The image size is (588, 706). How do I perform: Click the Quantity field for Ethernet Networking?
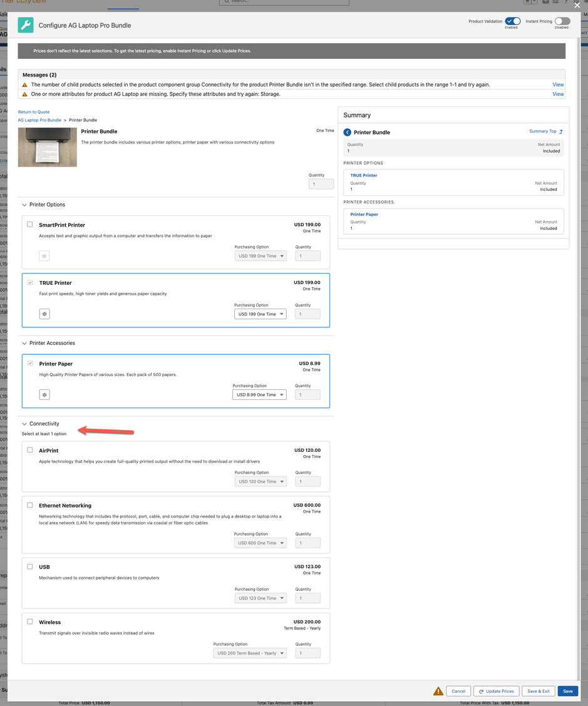307,543
